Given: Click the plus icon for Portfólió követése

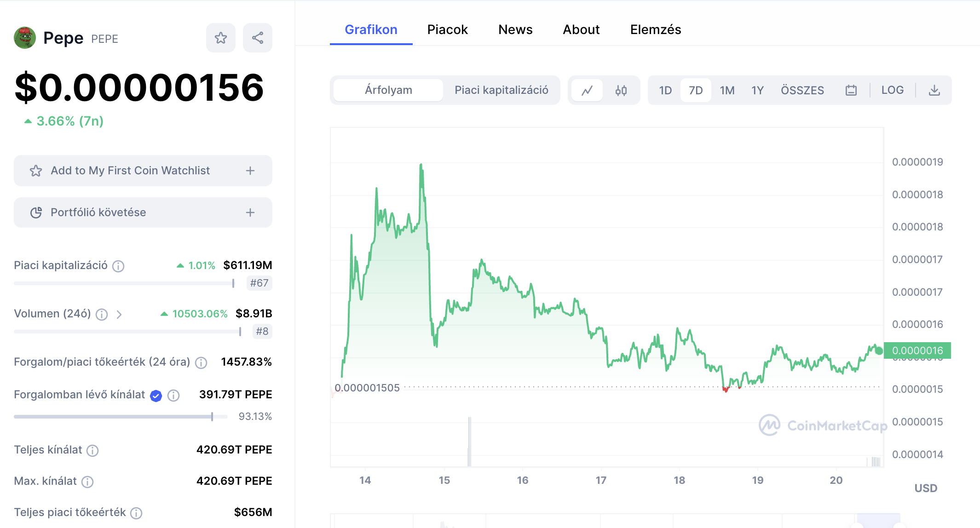Looking at the screenshot, I should 250,212.
